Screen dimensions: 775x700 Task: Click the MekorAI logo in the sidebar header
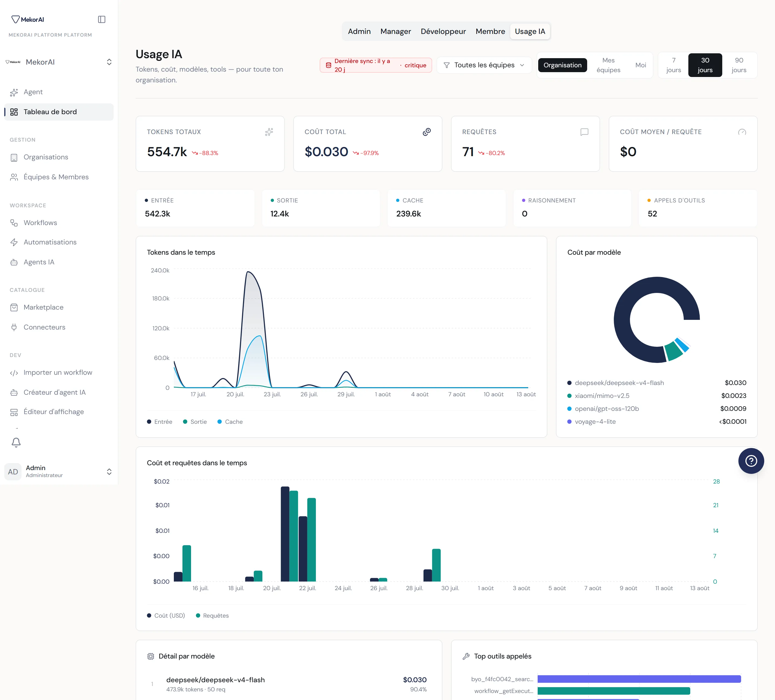28,19
